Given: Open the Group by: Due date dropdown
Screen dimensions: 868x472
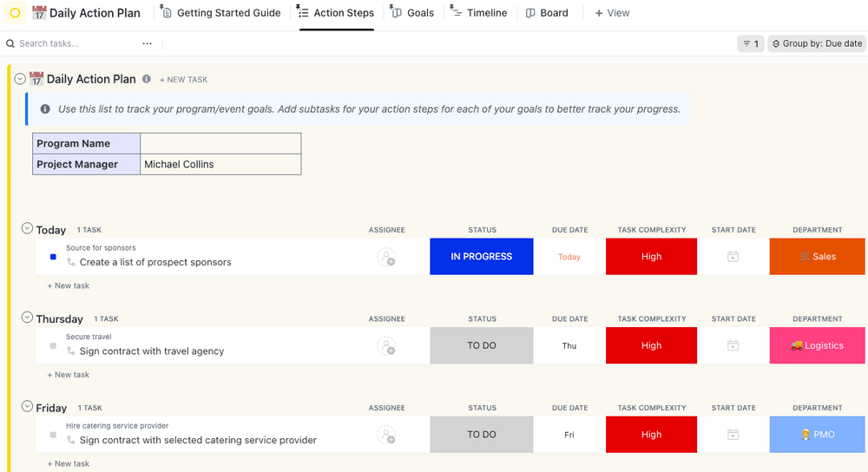Looking at the screenshot, I should [x=816, y=43].
